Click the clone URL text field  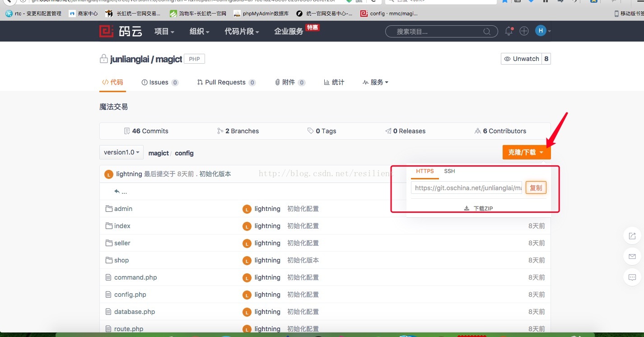click(x=467, y=187)
